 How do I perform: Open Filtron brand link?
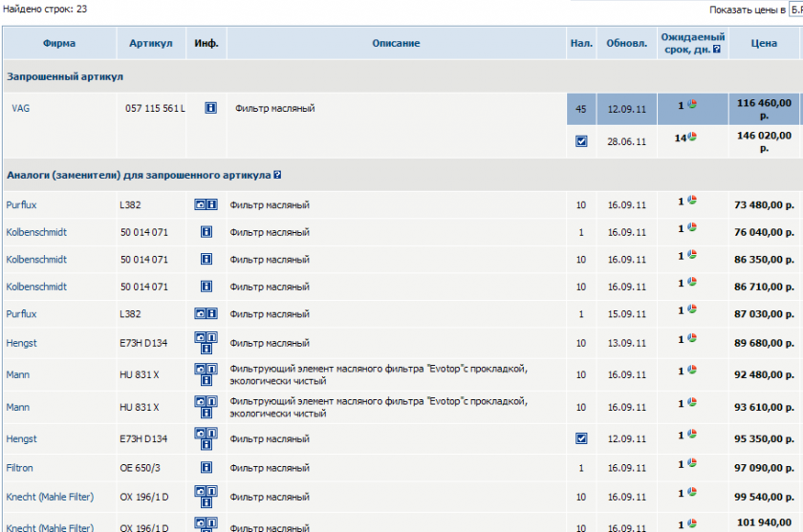point(19,468)
